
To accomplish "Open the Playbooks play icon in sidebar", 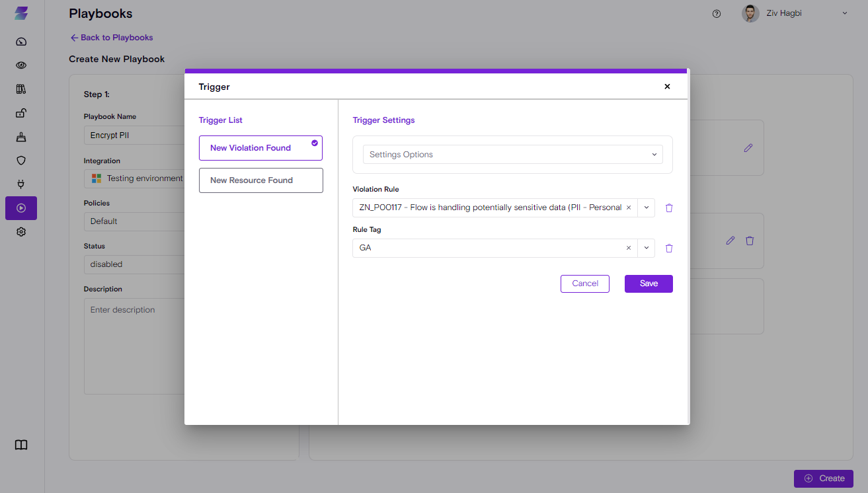I will point(21,208).
